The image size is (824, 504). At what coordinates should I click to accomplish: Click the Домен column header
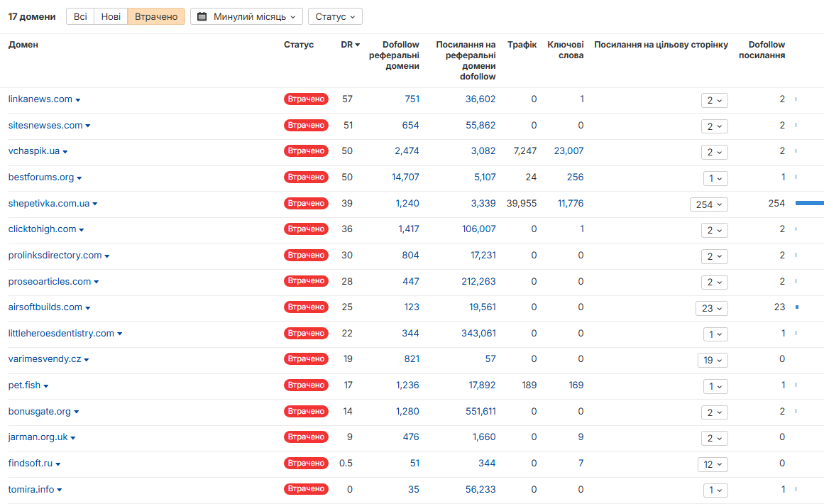coord(23,45)
